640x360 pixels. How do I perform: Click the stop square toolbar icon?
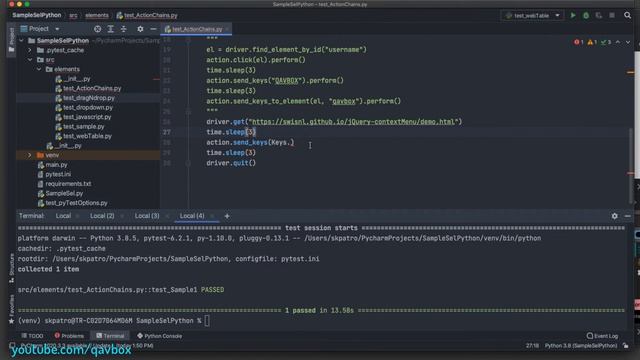click(x=612, y=16)
